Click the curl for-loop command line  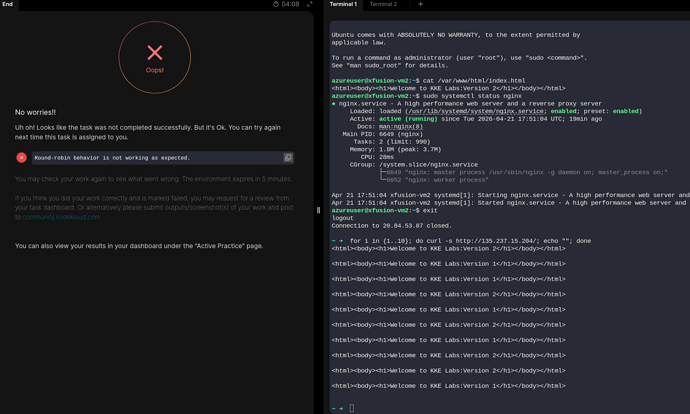click(x=470, y=241)
